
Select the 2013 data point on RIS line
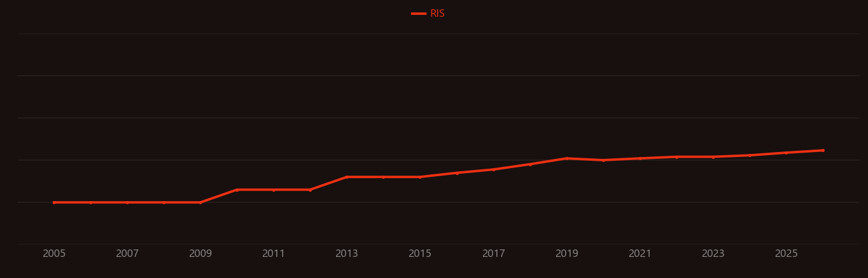[x=347, y=177]
